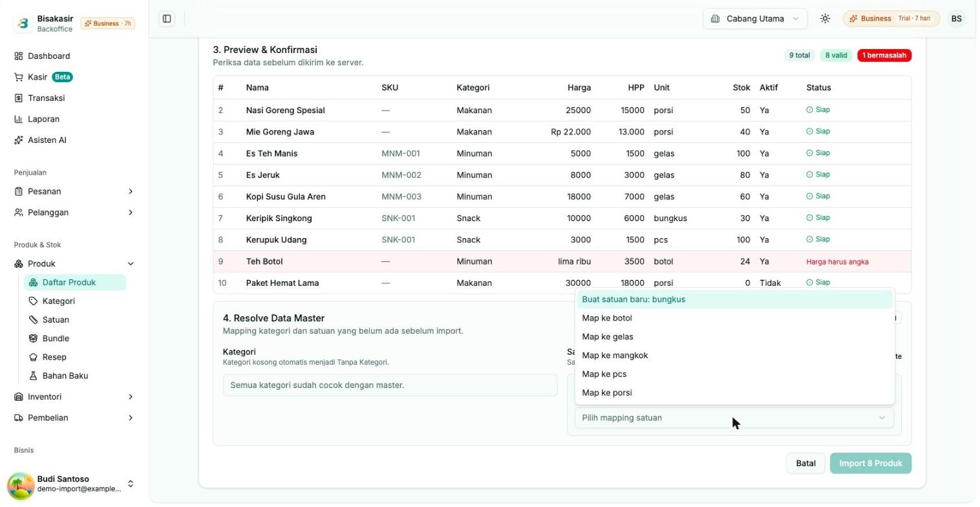Open the Bundle submenu item
The width and height of the screenshot is (980, 507).
75,339
